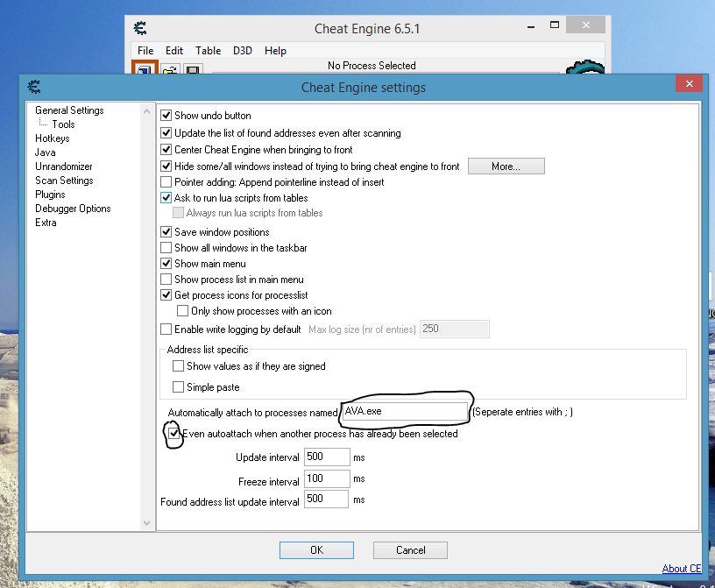Image resolution: width=715 pixels, height=588 pixels.
Task: Click the settings tree scroll up arrow
Action: pos(146,110)
